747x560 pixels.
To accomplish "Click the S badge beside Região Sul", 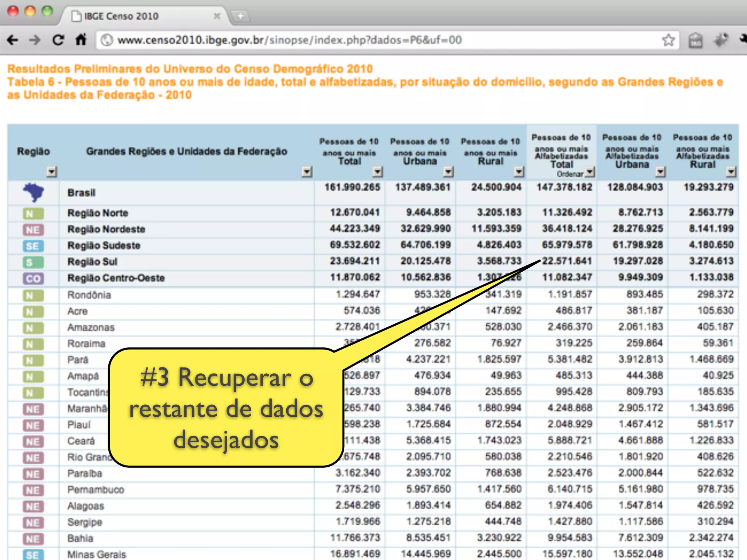I will point(33,262).
